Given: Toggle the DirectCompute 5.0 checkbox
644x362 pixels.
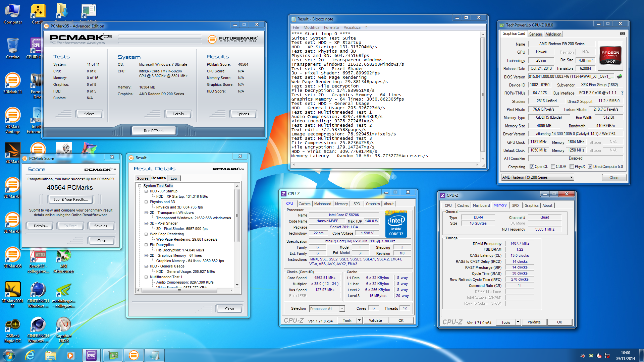Looking at the screenshot, I should pyautogui.click(x=590, y=167).
